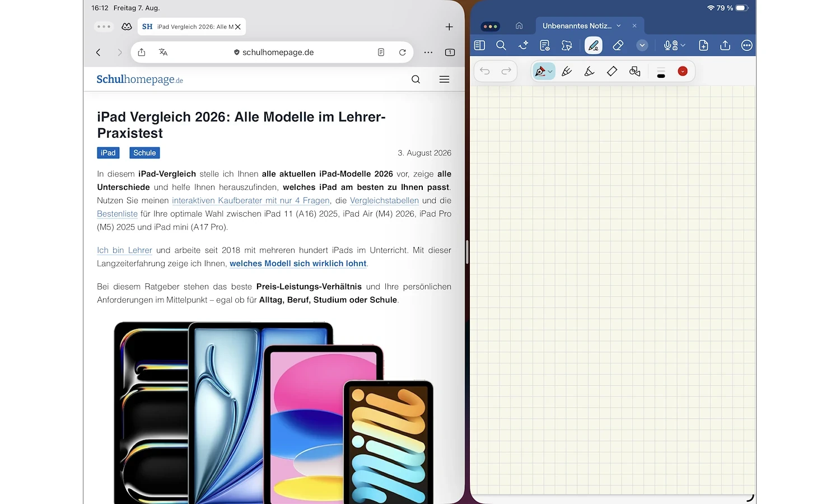Close the iPad Vergleich 2026 browser tab
Screen dimensions: 840x504
tap(238, 26)
